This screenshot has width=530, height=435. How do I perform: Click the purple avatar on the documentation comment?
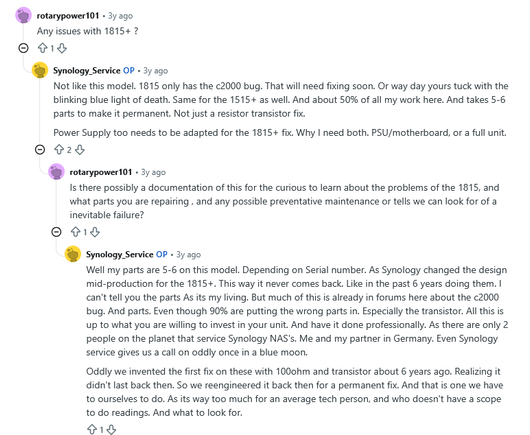(x=56, y=172)
